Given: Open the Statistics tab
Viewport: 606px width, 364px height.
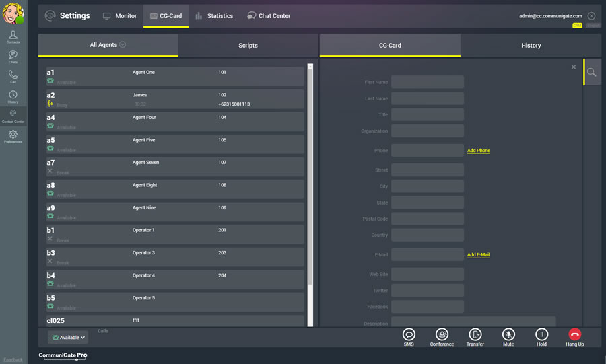Looking at the screenshot, I should pos(214,16).
